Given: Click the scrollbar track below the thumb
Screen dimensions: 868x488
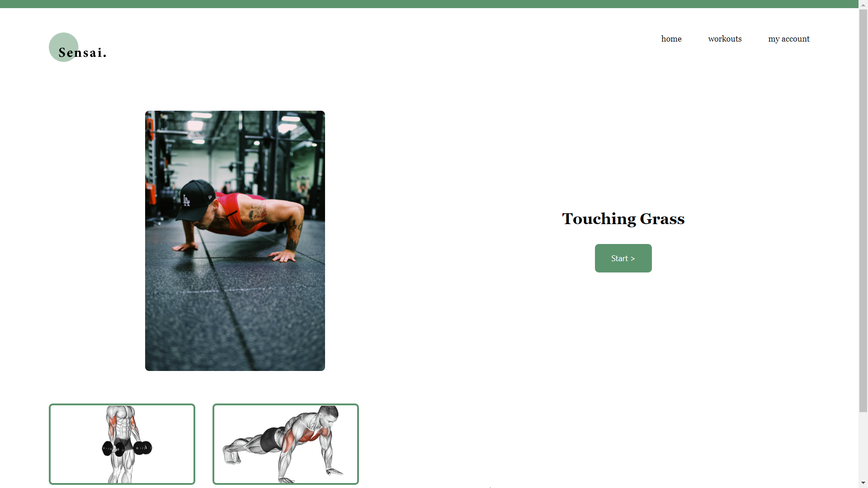Looking at the screenshot, I should (x=863, y=445).
